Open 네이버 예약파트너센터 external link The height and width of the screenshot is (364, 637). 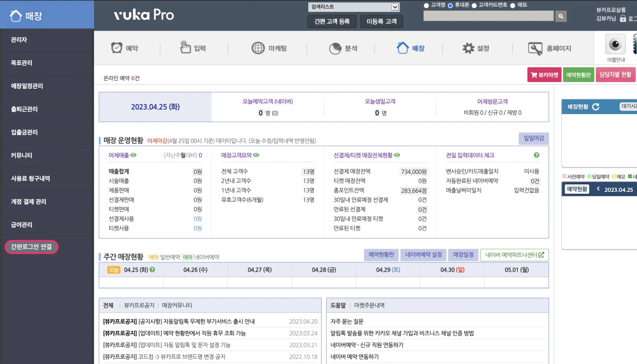point(515,255)
